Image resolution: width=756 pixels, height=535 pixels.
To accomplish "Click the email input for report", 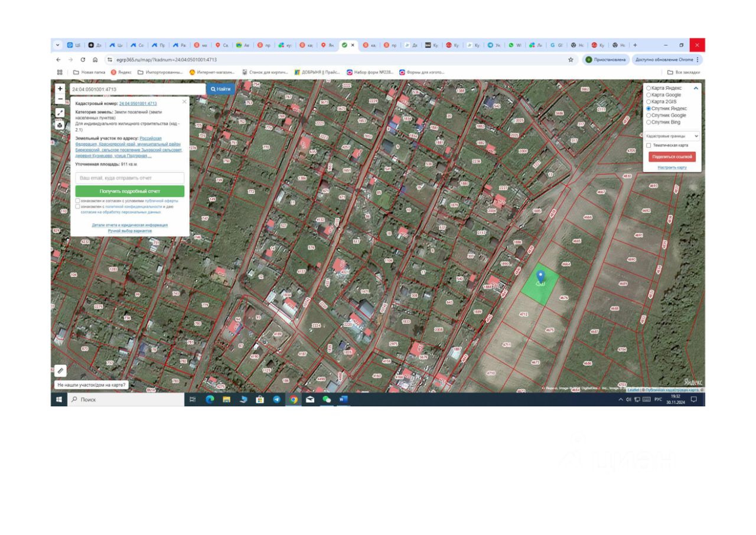I will (130, 178).
